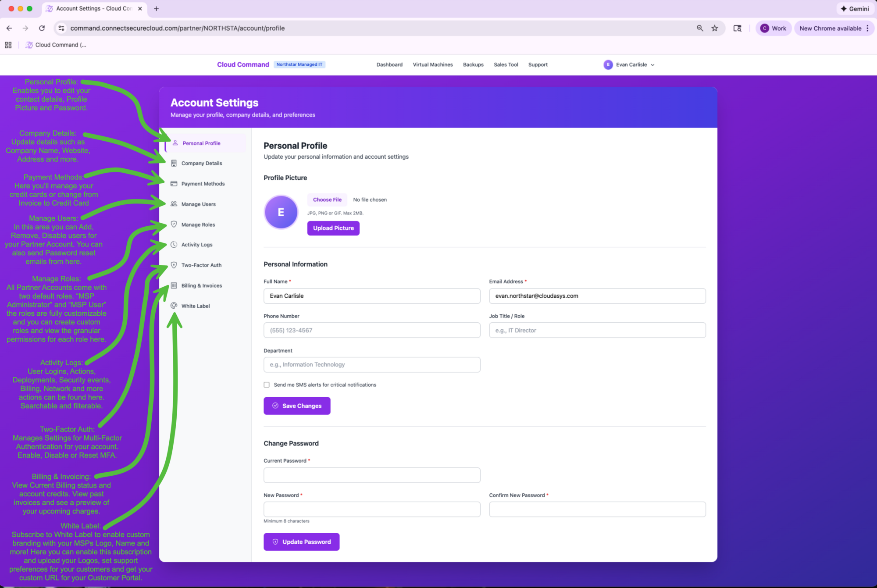Viewport: 877px width, 588px height.
Task: Click the Phone Number input field
Action: (372, 330)
